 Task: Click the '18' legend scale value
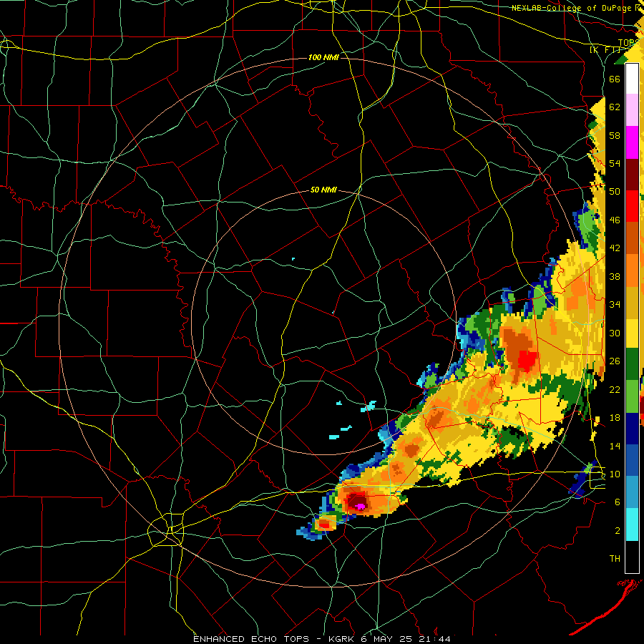click(x=615, y=418)
